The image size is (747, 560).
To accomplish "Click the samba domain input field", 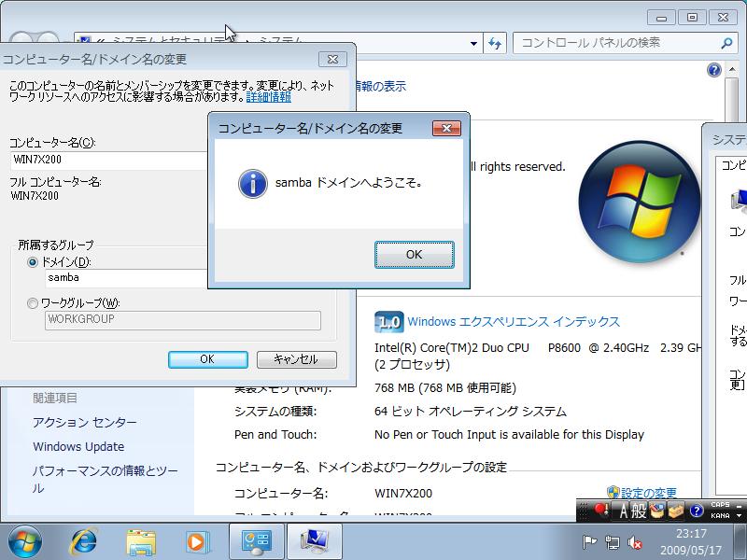I will click(x=127, y=278).
